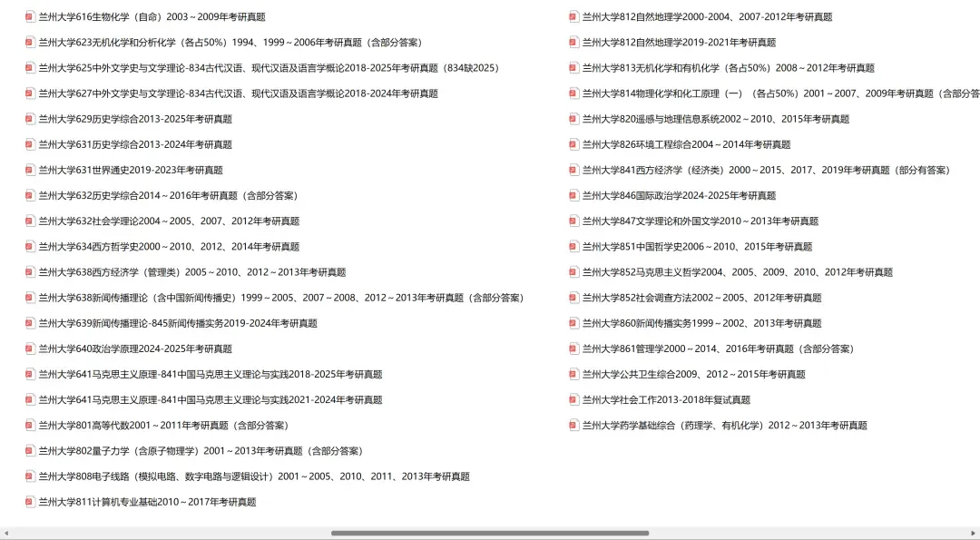Click the PDF icon beside 兰州大学634西方哲学史
The height and width of the screenshot is (540, 980).
[30, 247]
